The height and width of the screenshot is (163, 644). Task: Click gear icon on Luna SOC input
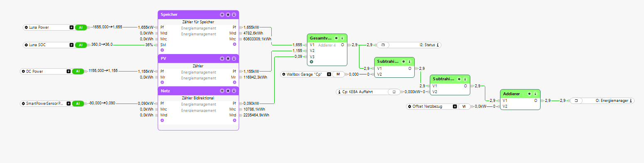26,44
